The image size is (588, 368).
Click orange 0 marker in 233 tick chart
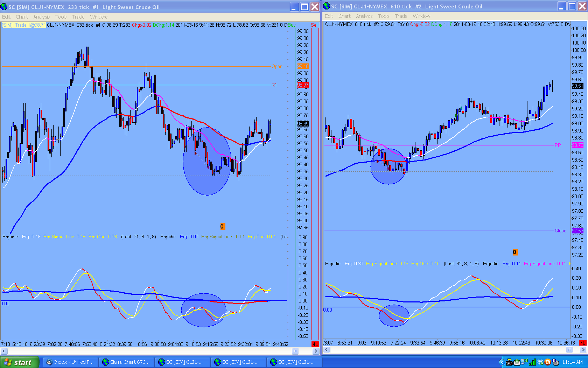coord(222,226)
